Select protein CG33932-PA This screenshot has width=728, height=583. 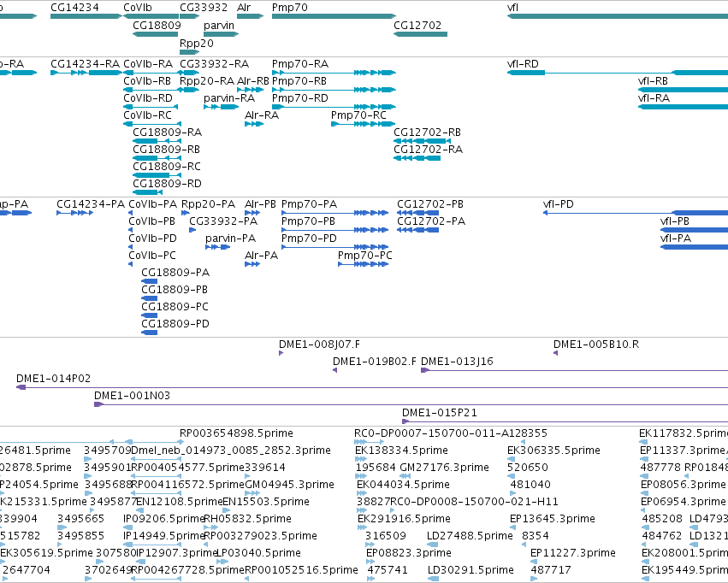click(192, 230)
